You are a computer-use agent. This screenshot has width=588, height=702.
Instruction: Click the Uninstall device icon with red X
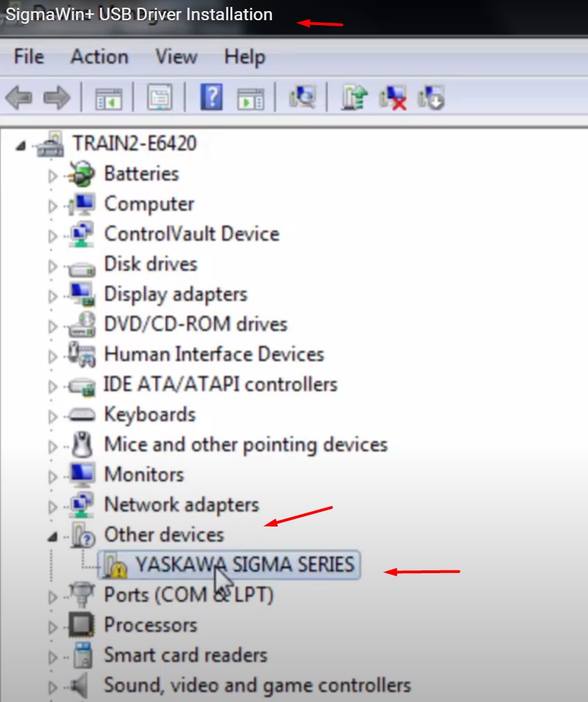click(393, 97)
